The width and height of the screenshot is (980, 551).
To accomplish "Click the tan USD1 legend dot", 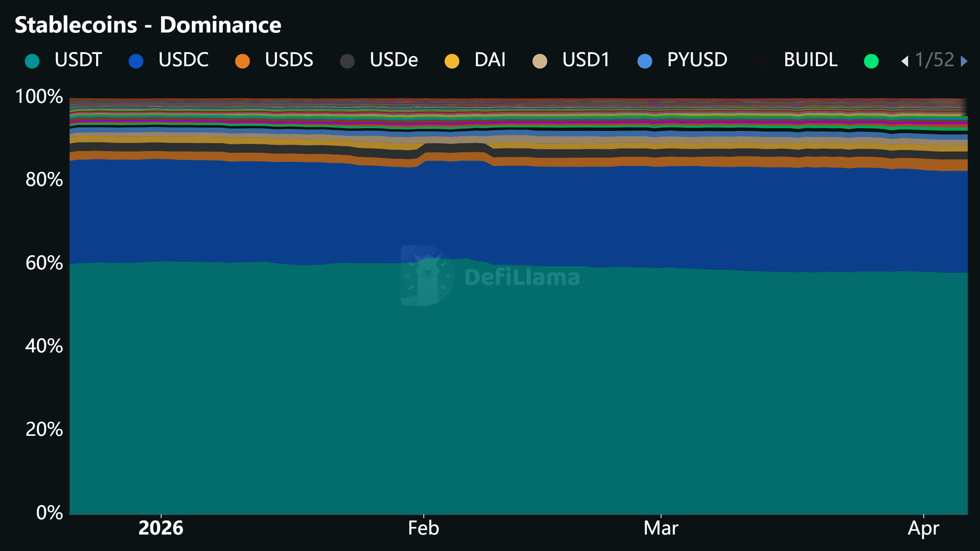I will (x=540, y=61).
